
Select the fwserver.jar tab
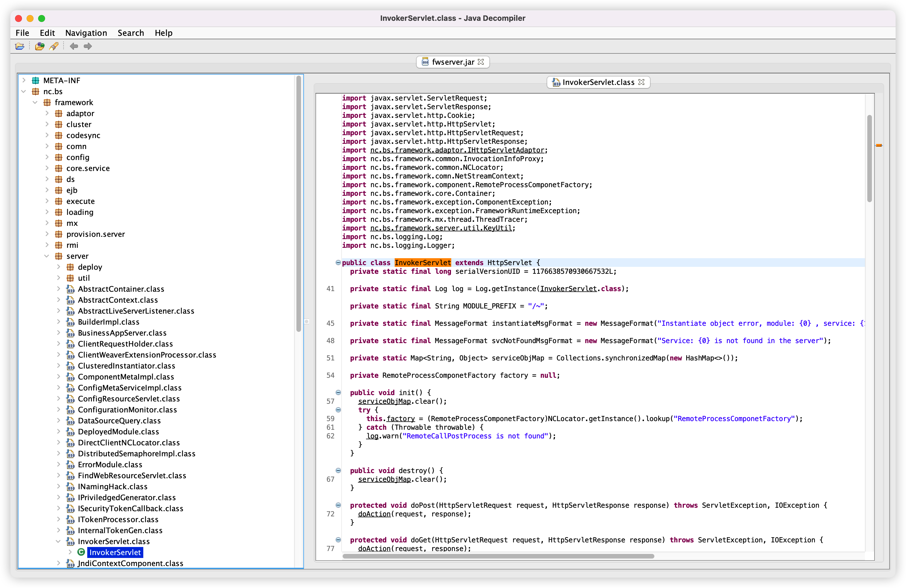tap(453, 62)
